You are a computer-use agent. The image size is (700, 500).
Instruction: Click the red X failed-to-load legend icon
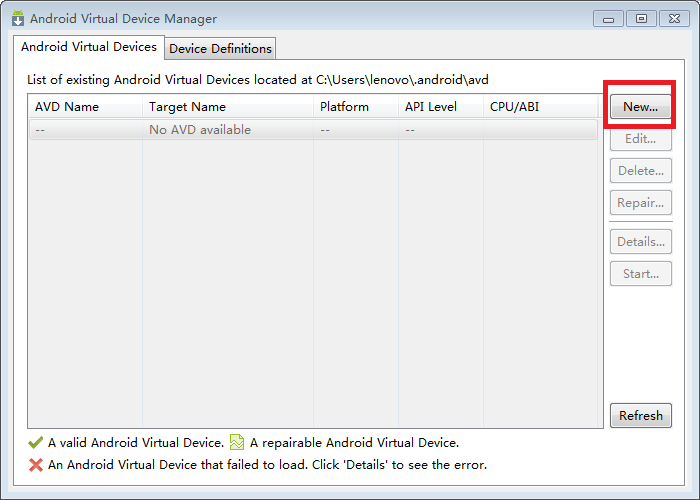click(x=35, y=465)
